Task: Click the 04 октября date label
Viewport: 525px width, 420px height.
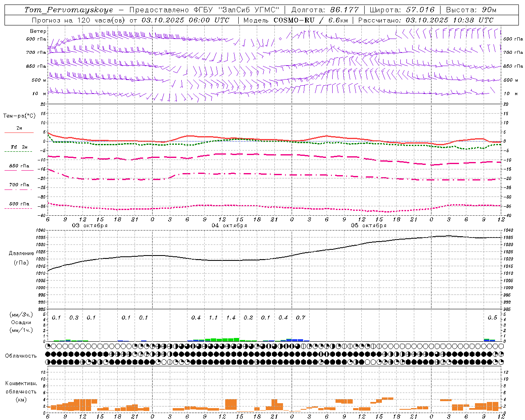Action: pos(229,226)
